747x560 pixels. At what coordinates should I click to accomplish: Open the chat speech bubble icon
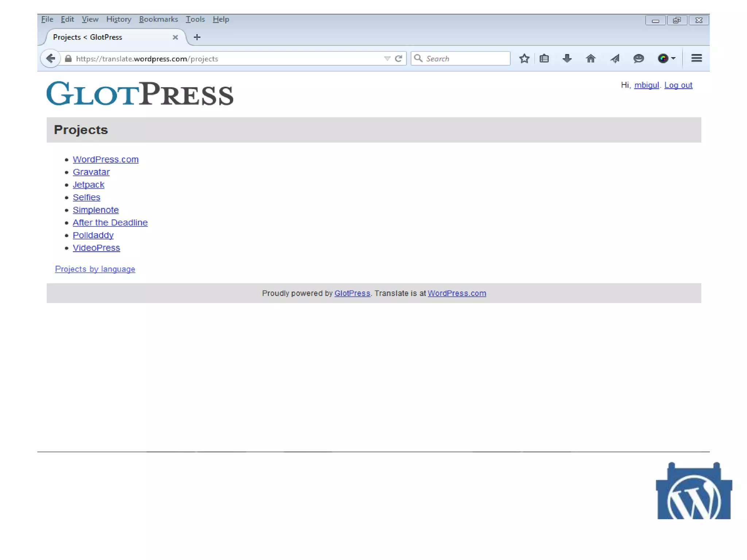point(638,58)
